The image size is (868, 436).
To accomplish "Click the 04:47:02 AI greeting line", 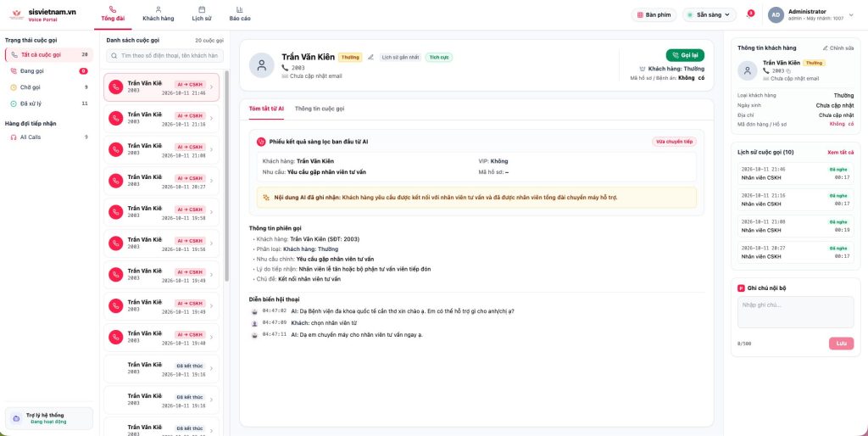I will pos(382,310).
